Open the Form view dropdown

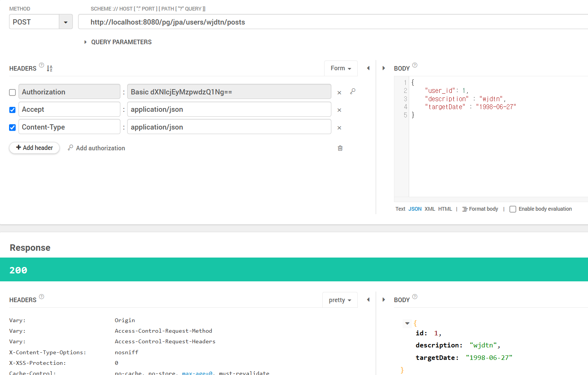pyautogui.click(x=341, y=68)
